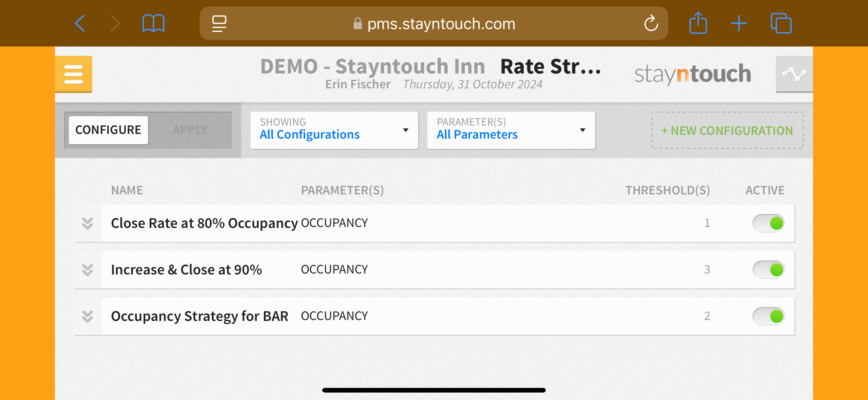Tap the pms.stayntouch.com address field
Viewport: 868px width, 400px height.
(x=441, y=24)
